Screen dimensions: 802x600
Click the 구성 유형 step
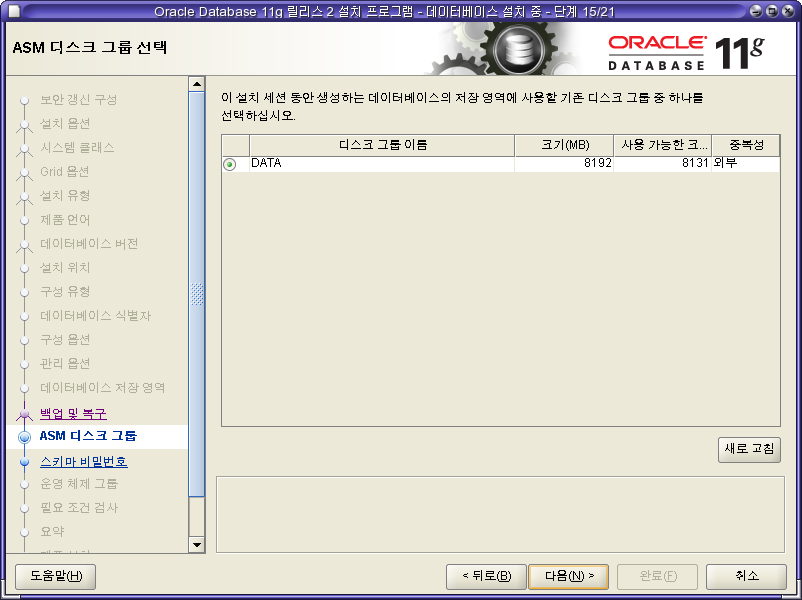[x=65, y=292]
